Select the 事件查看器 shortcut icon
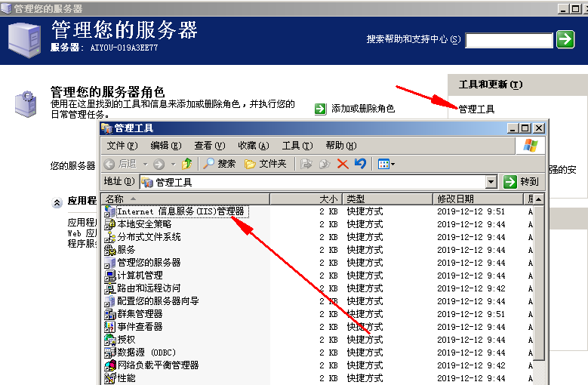Screen dimensions: 588x385 pos(109,327)
